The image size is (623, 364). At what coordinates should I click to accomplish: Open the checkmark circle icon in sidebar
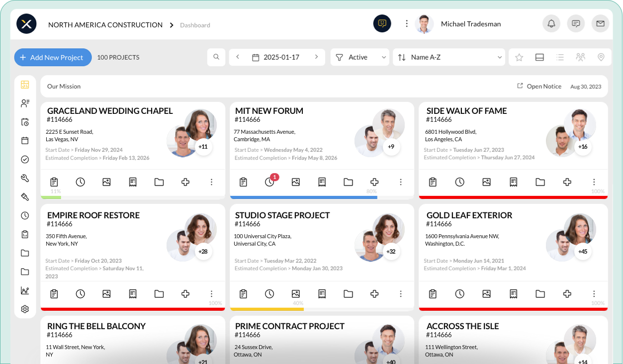coord(25,159)
